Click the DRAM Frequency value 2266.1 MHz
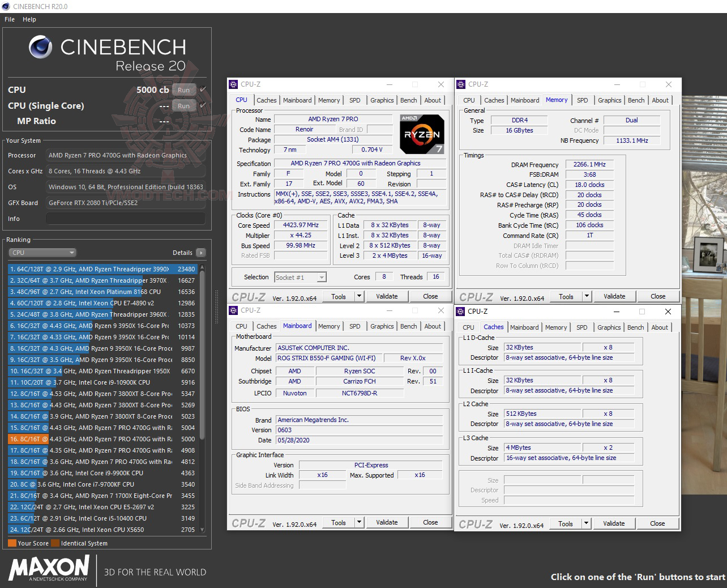This screenshot has height=588, width=727. tap(589, 164)
